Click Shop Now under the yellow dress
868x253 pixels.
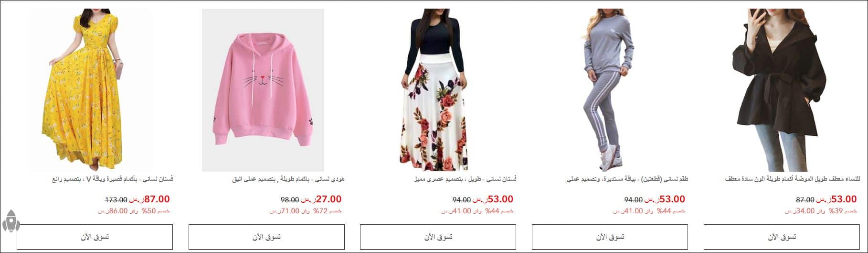point(95,237)
